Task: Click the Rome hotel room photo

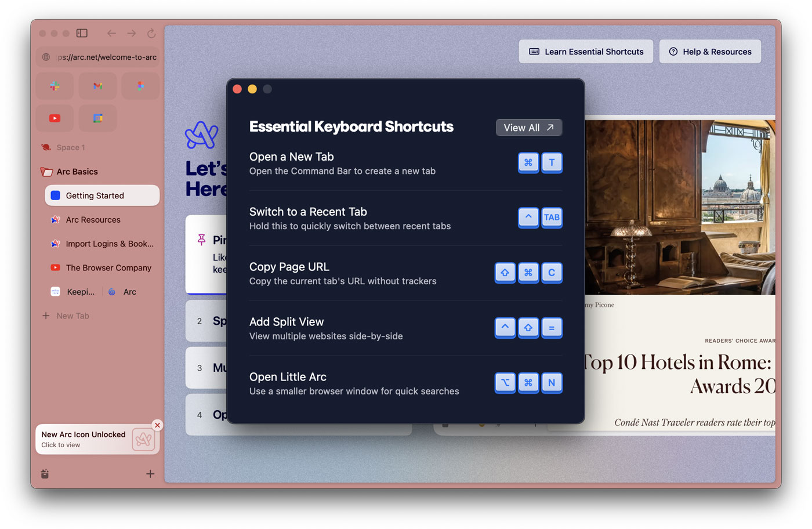Action: (x=680, y=207)
